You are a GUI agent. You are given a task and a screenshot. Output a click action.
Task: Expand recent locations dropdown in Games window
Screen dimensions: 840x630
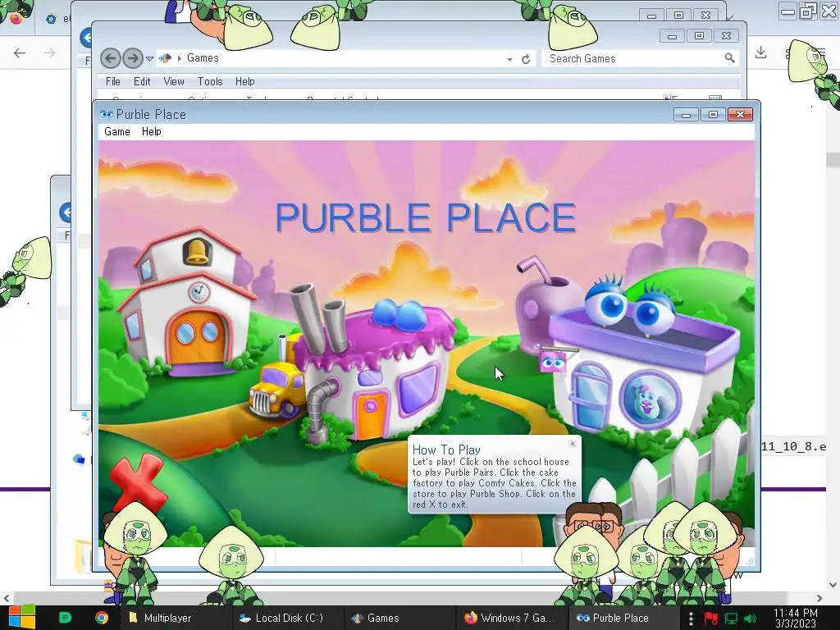(x=150, y=58)
